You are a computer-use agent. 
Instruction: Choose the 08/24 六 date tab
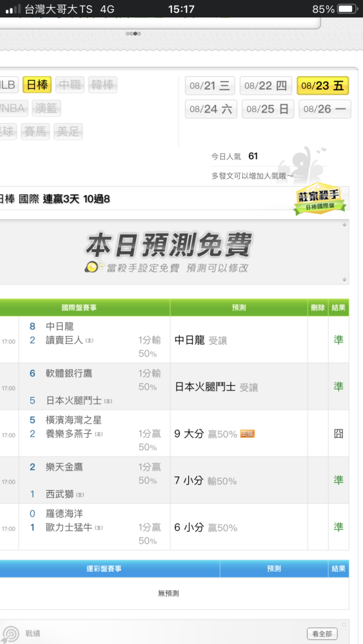[211, 109]
